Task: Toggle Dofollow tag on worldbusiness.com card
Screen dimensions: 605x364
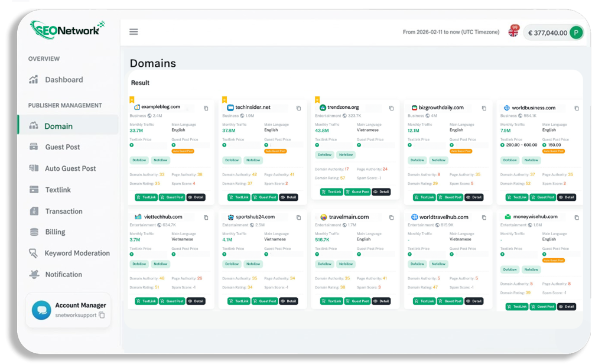Action: (x=510, y=160)
